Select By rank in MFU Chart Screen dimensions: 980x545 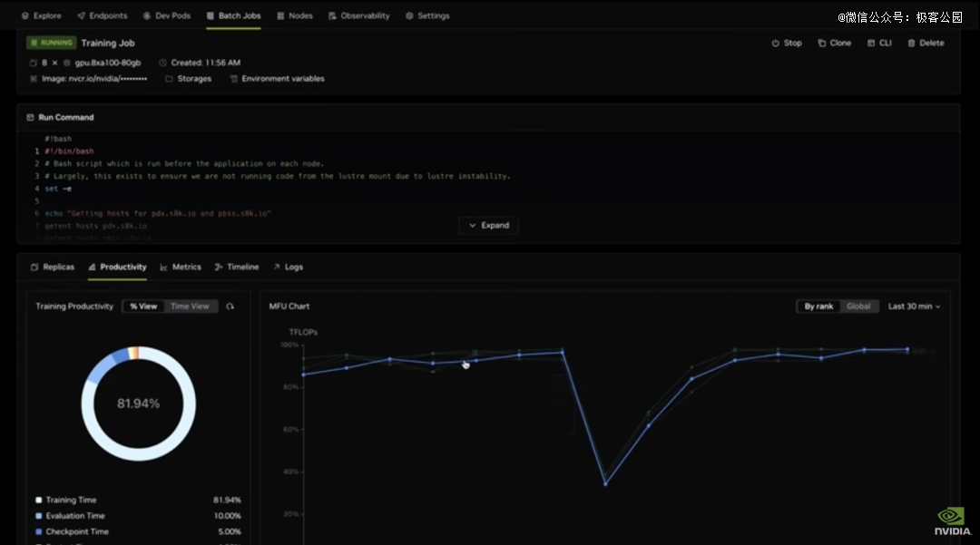pyautogui.click(x=818, y=307)
